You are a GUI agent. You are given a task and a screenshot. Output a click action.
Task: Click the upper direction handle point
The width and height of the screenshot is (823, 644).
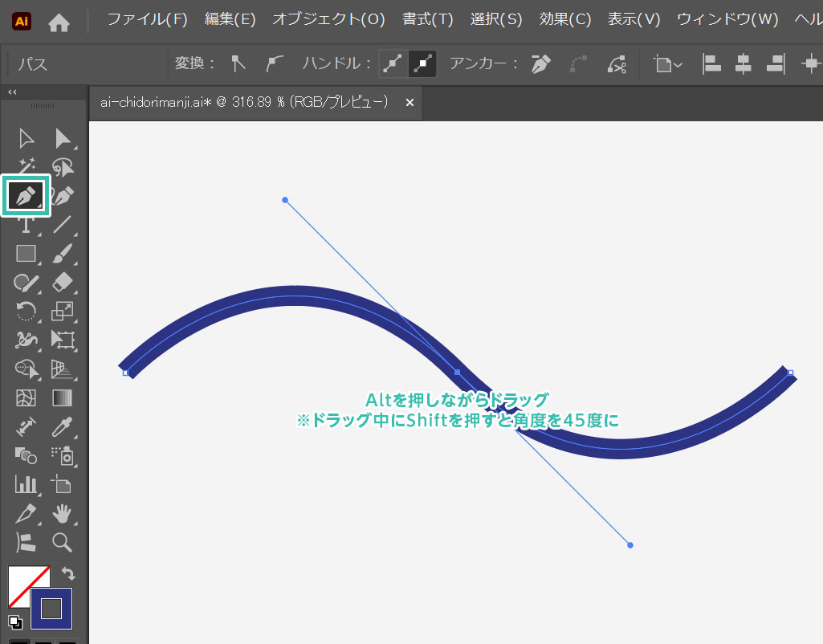point(285,200)
